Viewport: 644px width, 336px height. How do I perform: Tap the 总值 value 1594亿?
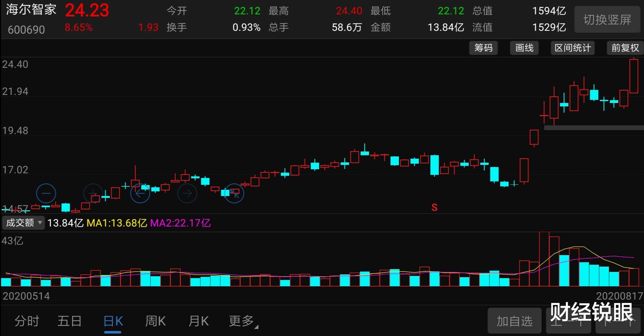click(549, 11)
